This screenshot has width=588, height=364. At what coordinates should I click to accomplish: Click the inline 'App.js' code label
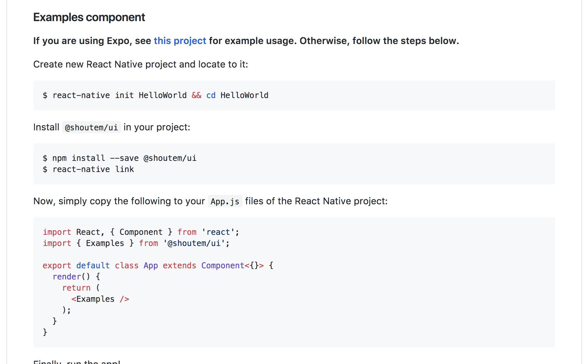pos(225,201)
